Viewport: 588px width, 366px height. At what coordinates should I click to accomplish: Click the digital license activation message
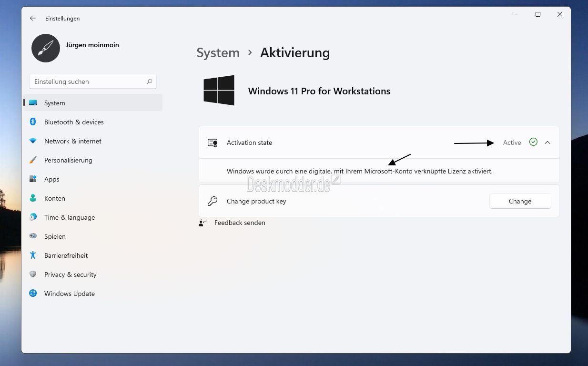(360, 171)
